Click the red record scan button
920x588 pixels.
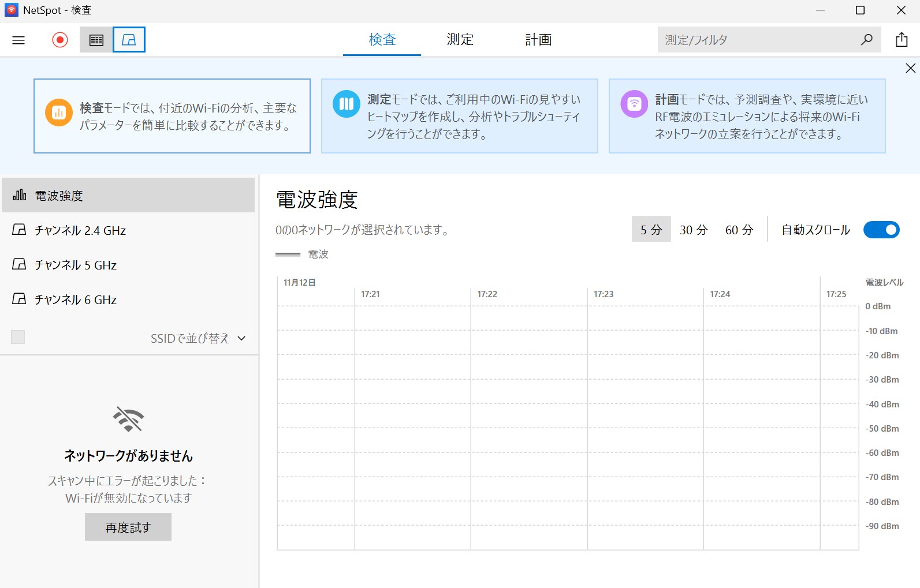pos(60,40)
